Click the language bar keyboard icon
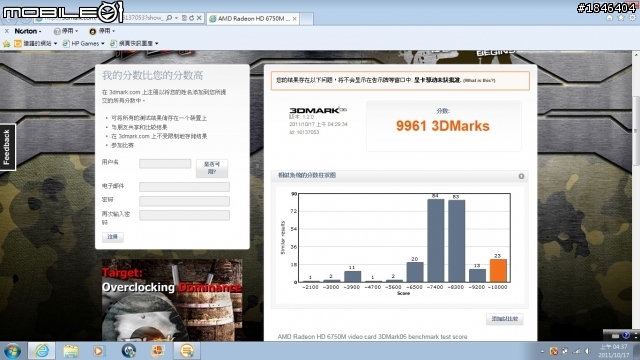 [616, 336]
